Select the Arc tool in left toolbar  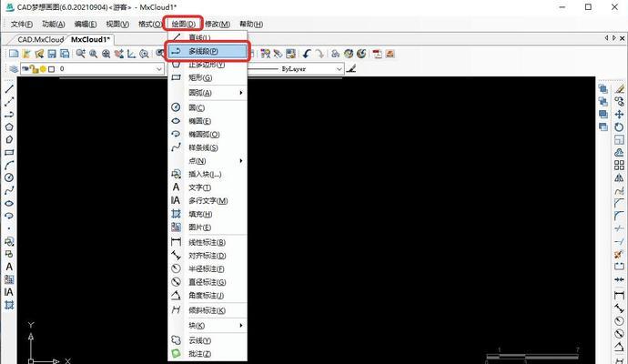click(x=9, y=165)
